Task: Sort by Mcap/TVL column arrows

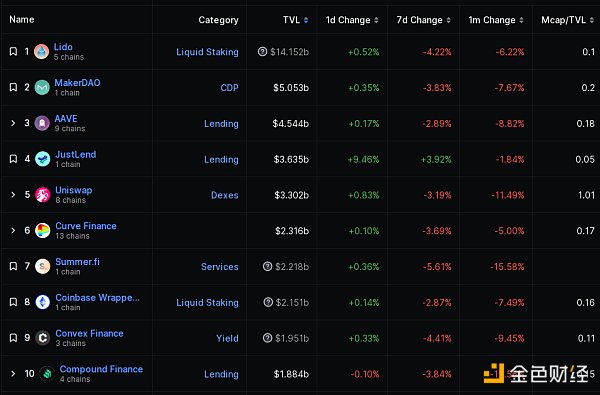Action: point(592,20)
